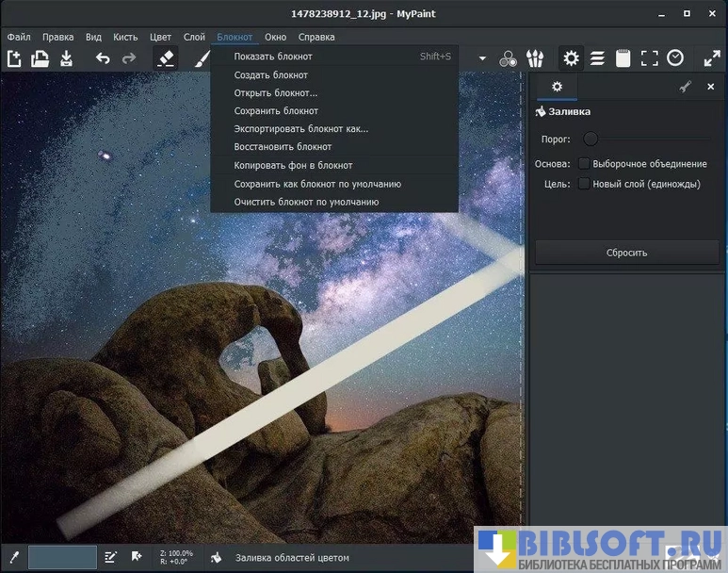Pick a color with the eyedropper icon
This screenshot has height=573, width=728.
point(14,557)
